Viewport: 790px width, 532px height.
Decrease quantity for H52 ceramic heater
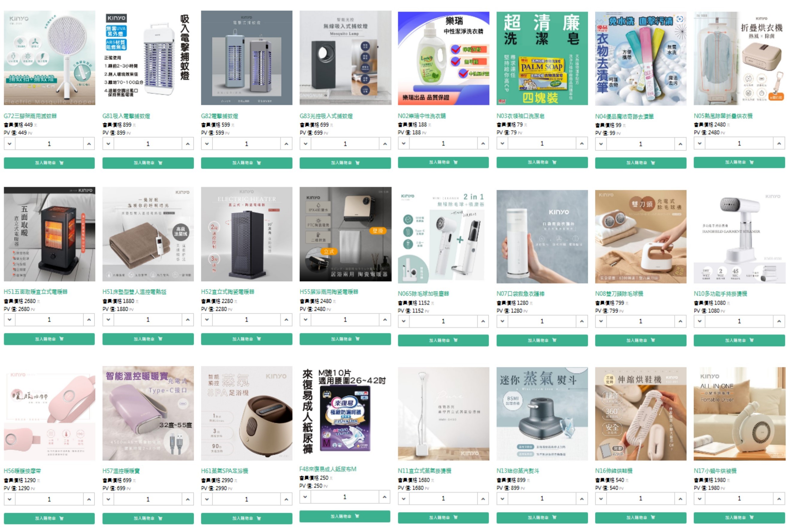point(207,320)
